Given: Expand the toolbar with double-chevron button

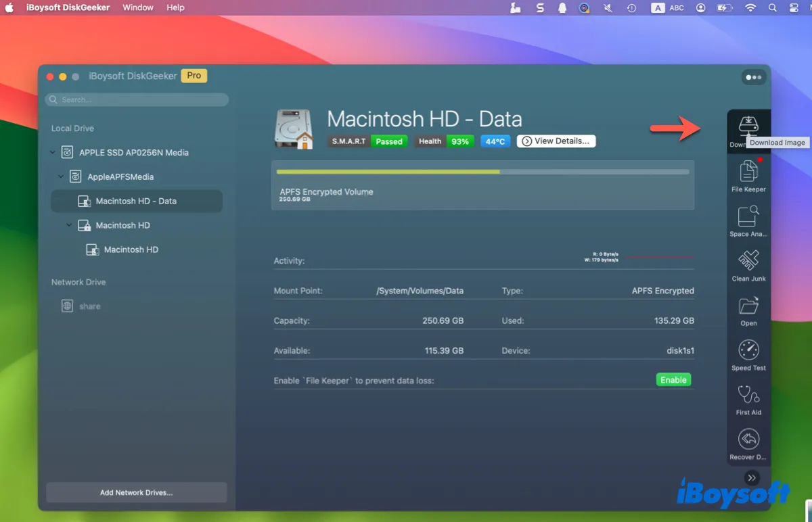Looking at the screenshot, I should [751, 478].
